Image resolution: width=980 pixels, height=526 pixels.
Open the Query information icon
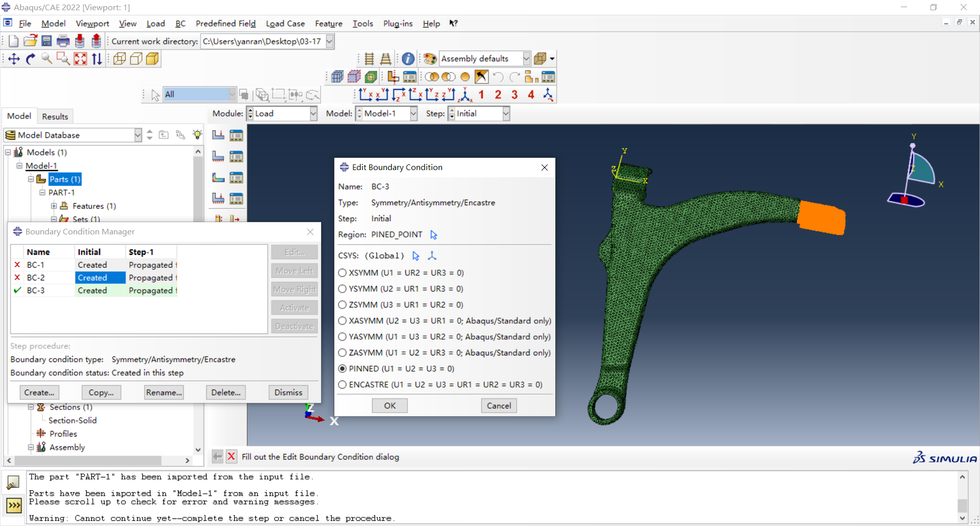408,59
